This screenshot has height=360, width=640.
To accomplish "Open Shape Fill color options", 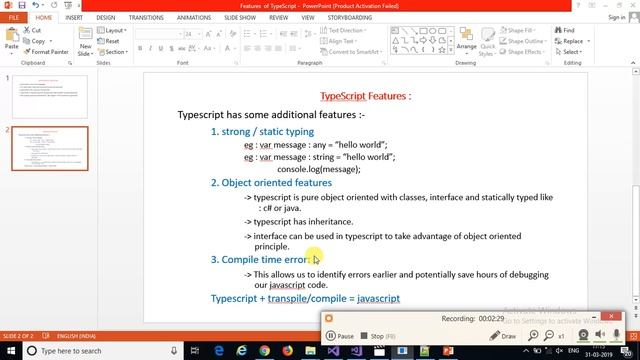I will [x=518, y=30].
